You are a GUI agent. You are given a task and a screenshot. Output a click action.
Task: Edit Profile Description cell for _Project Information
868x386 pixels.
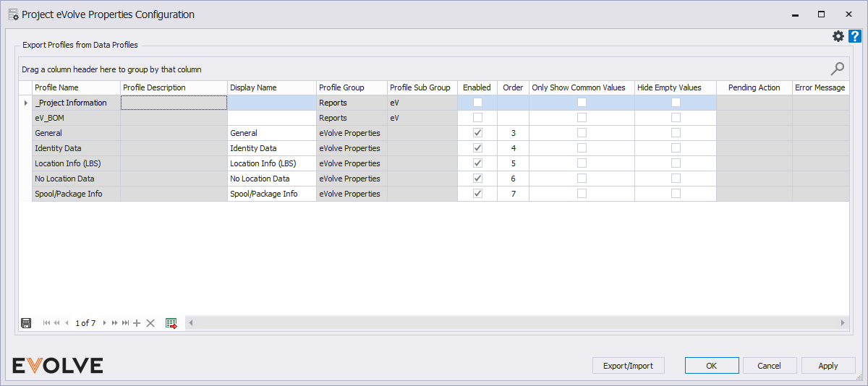tap(174, 103)
